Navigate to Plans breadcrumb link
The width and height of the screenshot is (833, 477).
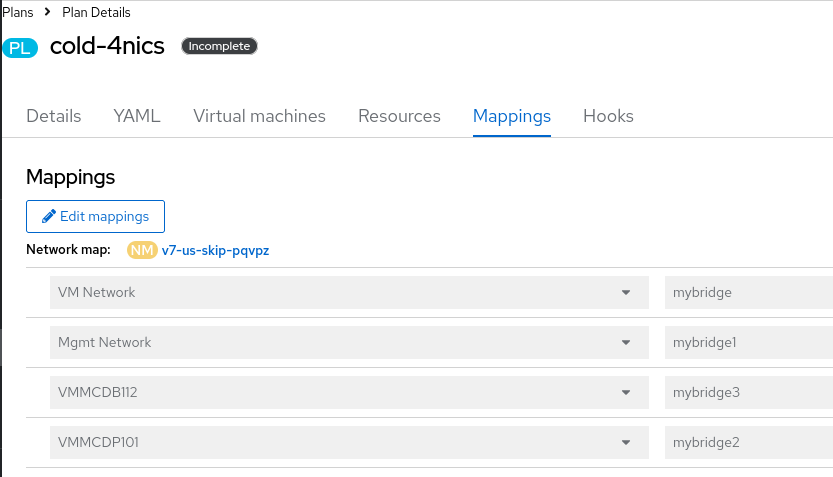pyautogui.click(x=18, y=13)
